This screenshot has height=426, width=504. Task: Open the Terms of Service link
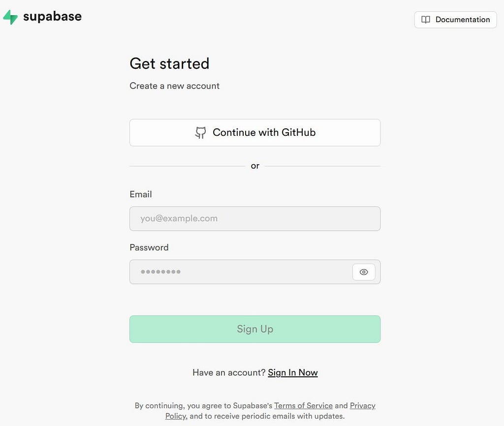303,406
